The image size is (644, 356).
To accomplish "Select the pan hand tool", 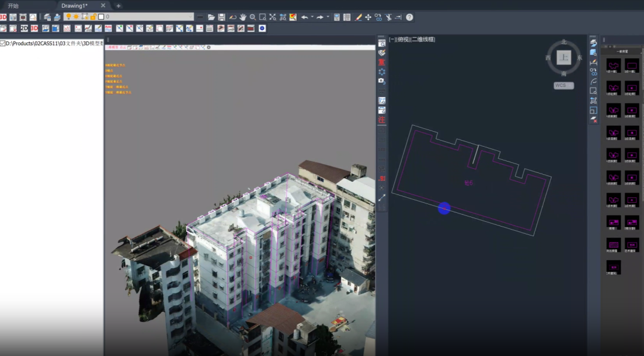I will (243, 17).
